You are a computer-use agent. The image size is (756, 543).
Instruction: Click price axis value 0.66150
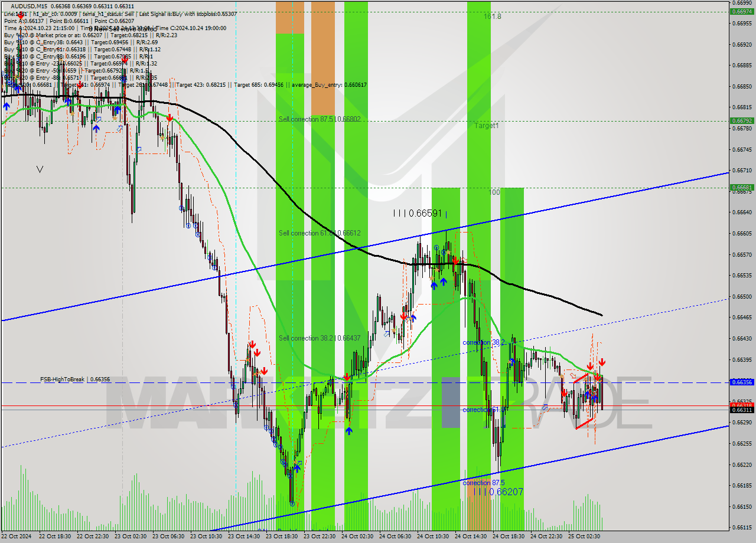click(x=742, y=506)
